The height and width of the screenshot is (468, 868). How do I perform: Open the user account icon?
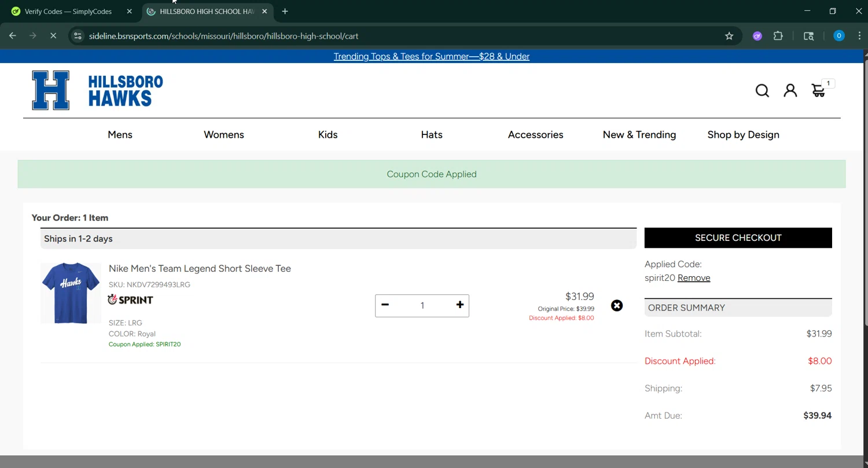pos(790,90)
